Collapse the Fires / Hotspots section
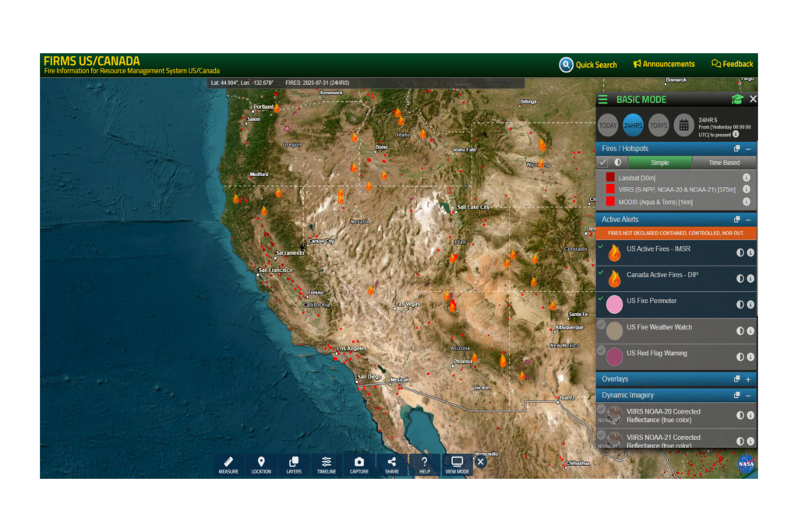Viewport: 798px width, 532px height. click(748, 149)
